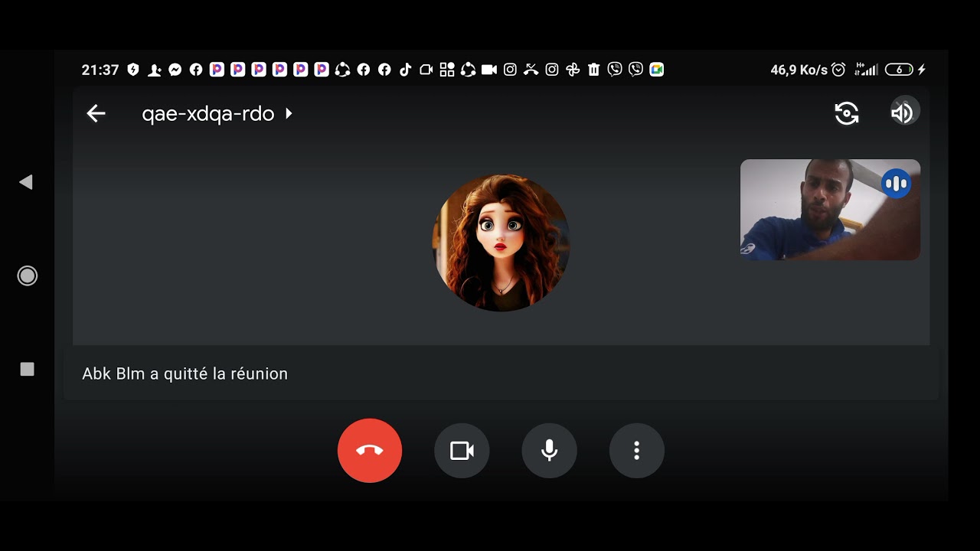
Task: Tap the missed call notification icon
Action: point(531,70)
